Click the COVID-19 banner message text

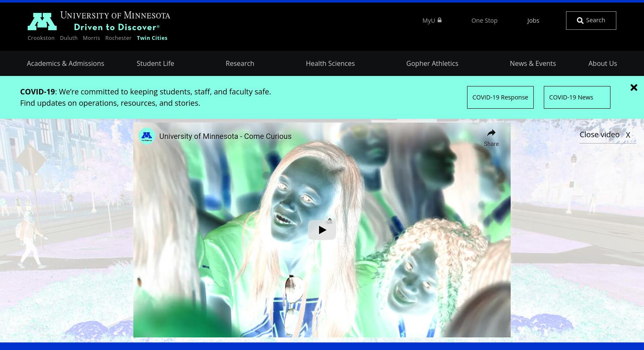145,97
